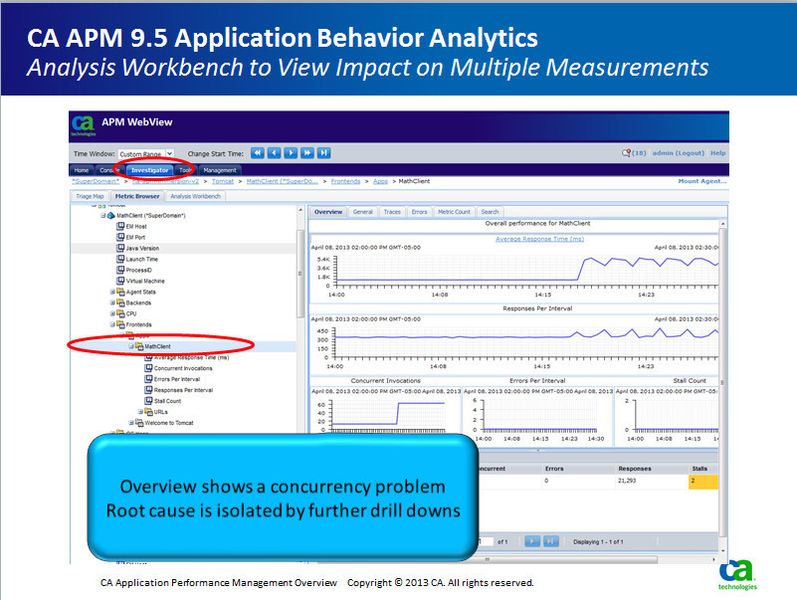Click the Agent Stats folder icon

click(120, 292)
